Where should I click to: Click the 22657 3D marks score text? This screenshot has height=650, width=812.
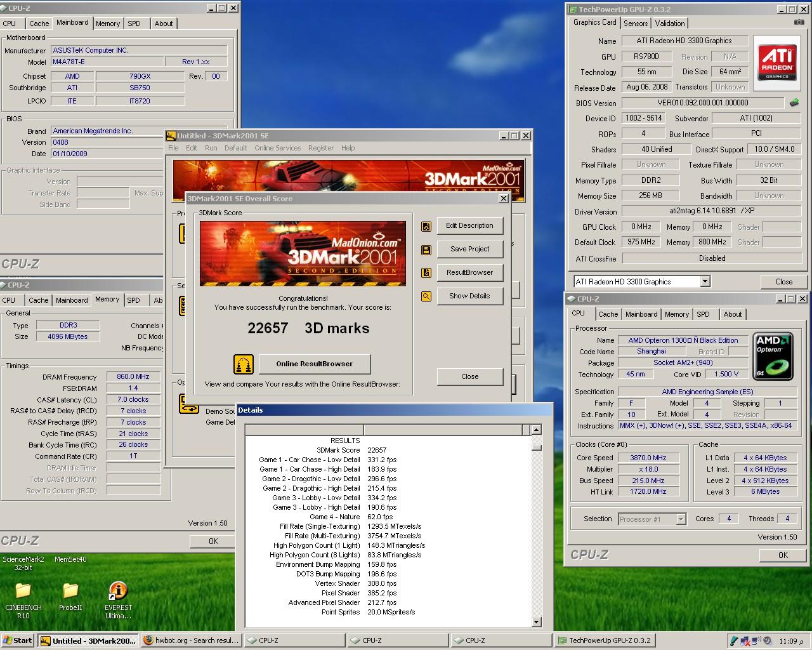(308, 328)
